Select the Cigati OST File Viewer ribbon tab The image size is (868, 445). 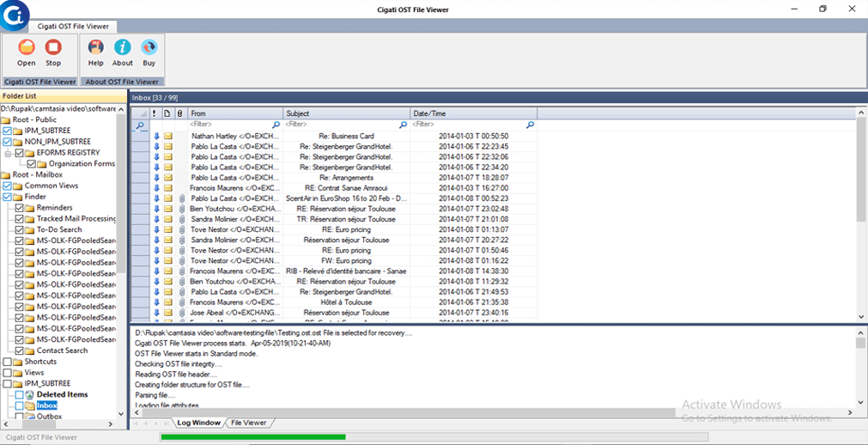[73, 26]
